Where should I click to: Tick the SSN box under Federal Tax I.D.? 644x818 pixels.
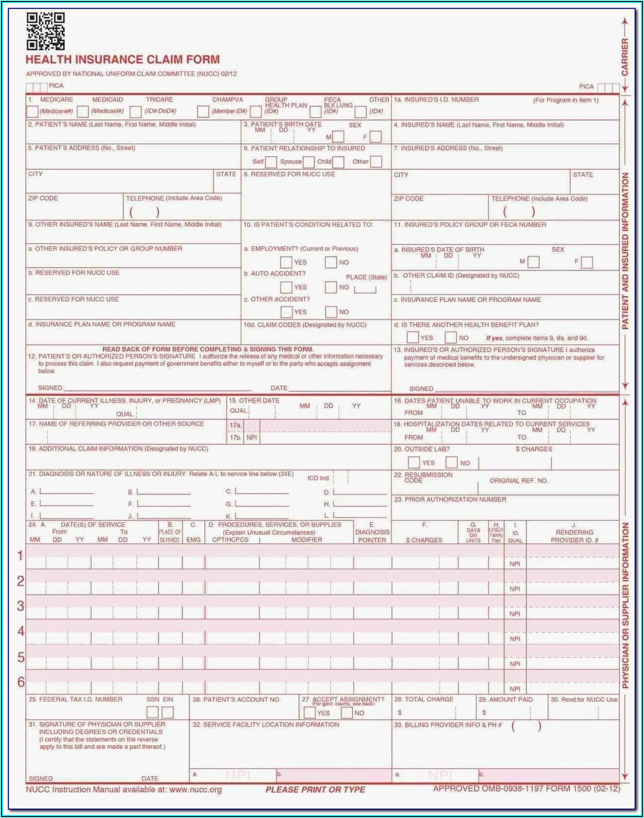153,712
